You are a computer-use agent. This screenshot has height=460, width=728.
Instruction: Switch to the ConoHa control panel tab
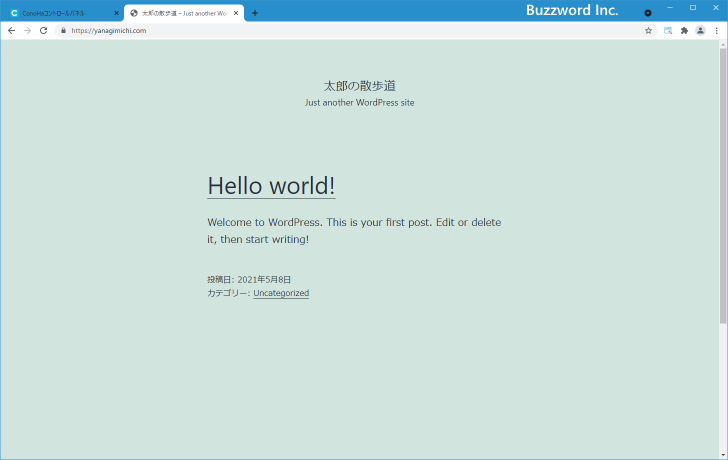[x=62, y=13]
